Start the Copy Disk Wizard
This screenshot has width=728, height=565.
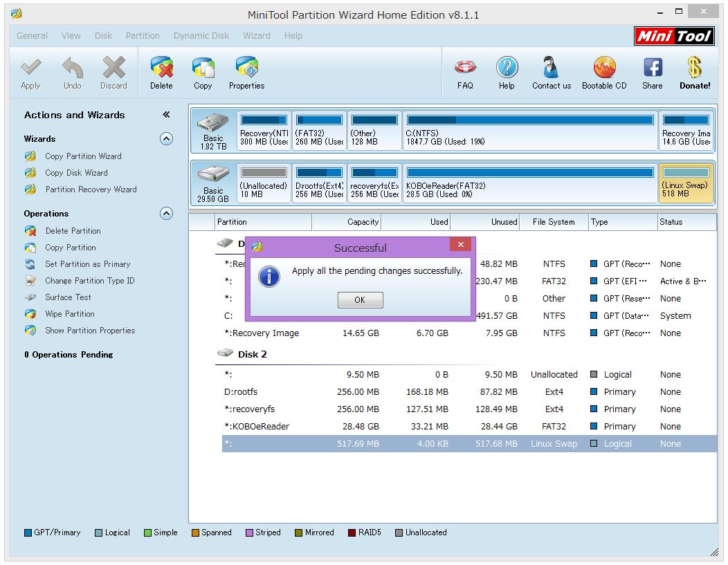pyautogui.click(x=76, y=173)
